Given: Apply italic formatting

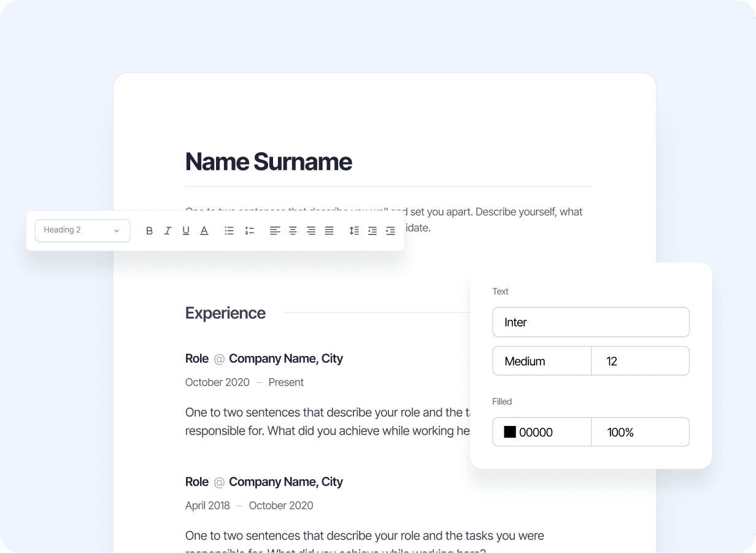Looking at the screenshot, I should pos(168,231).
